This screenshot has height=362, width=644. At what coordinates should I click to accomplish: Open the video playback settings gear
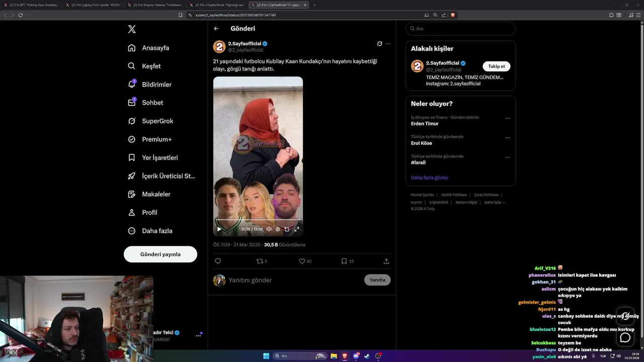point(278,229)
